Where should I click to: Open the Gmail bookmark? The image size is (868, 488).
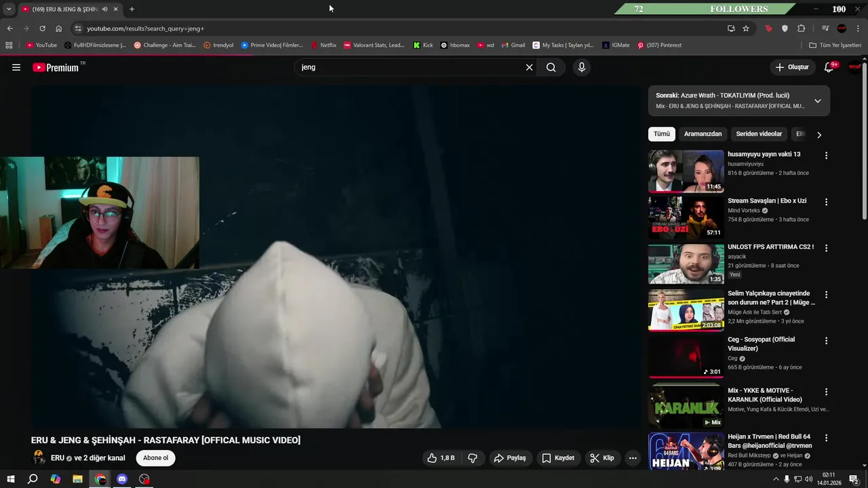coord(513,45)
